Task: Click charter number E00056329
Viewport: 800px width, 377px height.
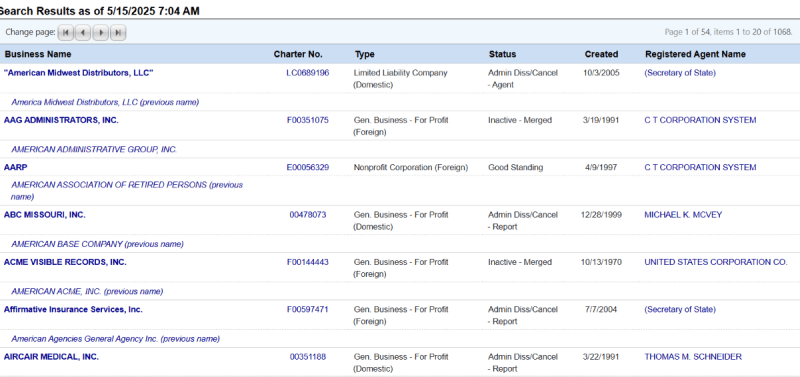Action: point(308,167)
